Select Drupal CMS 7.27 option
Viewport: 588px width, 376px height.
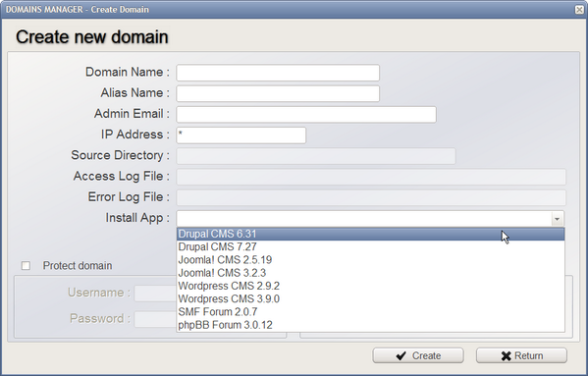point(370,247)
